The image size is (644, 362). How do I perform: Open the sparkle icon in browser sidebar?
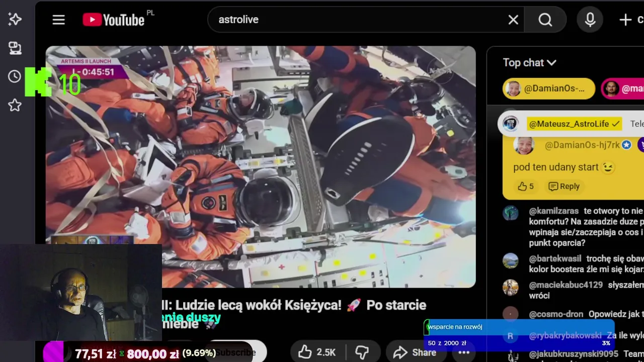[x=15, y=20]
